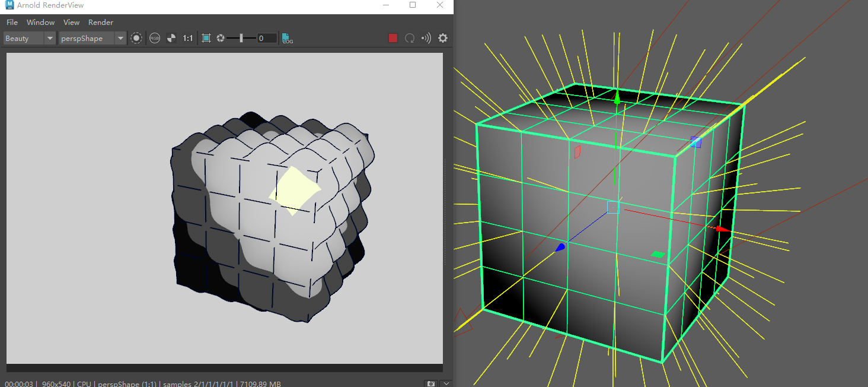
Task: Open the View menu
Action: 71,22
